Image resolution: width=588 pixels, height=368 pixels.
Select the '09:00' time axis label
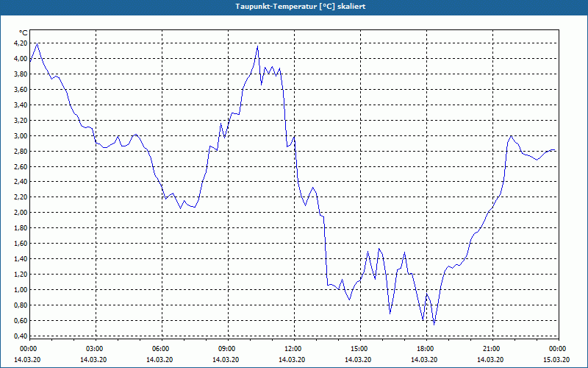coord(226,349)
